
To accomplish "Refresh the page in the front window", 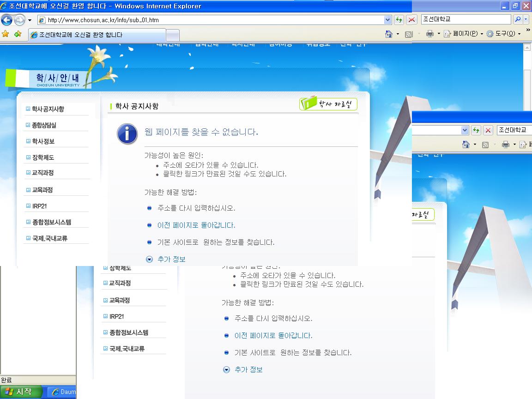I will click(399, 20).
